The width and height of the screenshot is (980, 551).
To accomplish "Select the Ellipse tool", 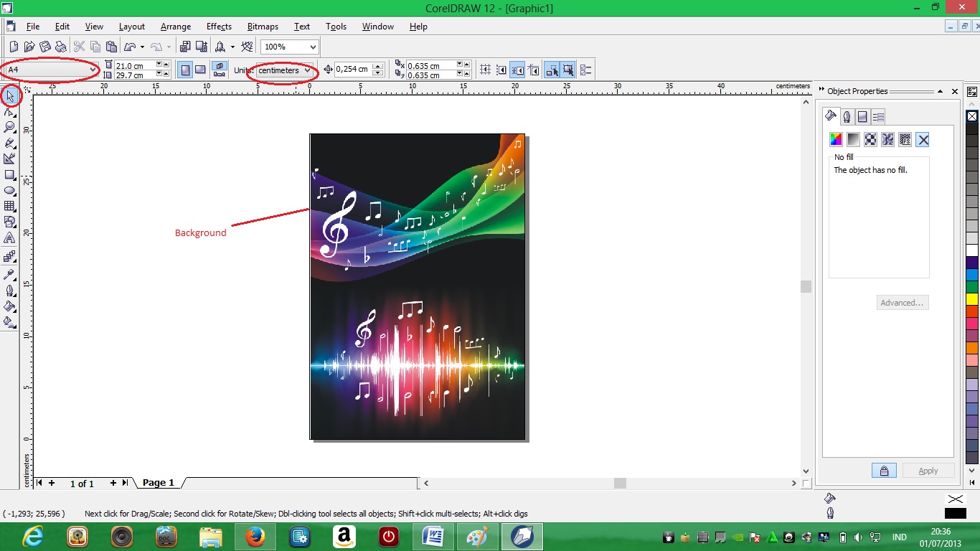I will pos(10,190).
